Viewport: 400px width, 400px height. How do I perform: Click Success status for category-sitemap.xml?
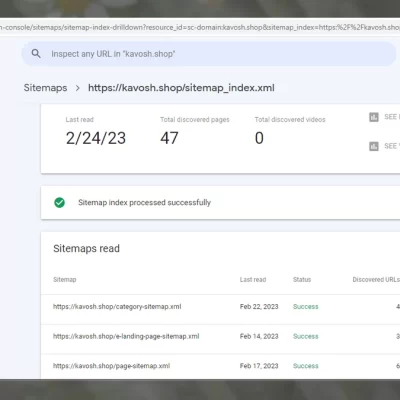click(306, 306)
